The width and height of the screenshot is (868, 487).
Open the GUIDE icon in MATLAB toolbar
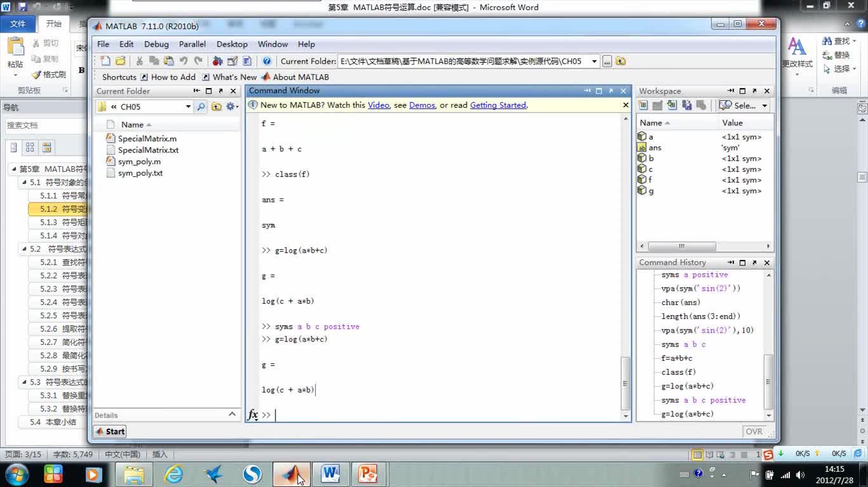tap(232, 62)
